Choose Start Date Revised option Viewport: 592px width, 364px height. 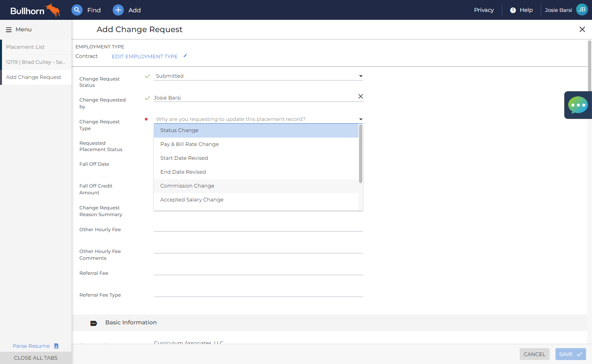click(256, 158)
